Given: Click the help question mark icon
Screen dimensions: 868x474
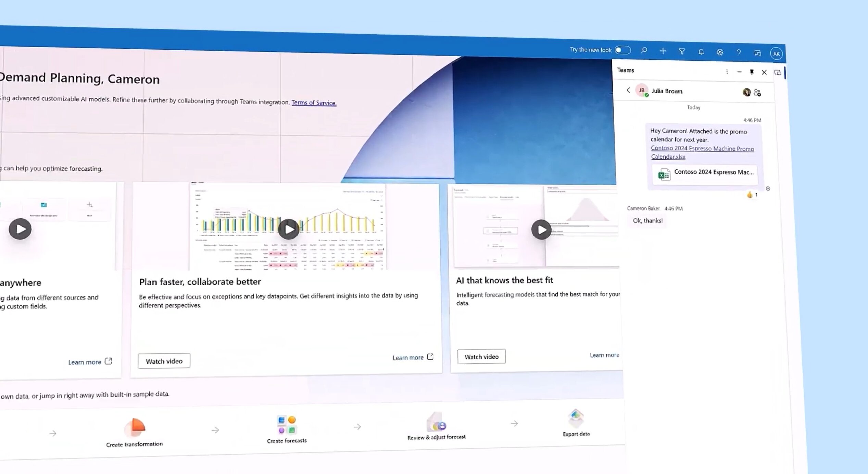Looking at the screenshot, I should [739, 52].
